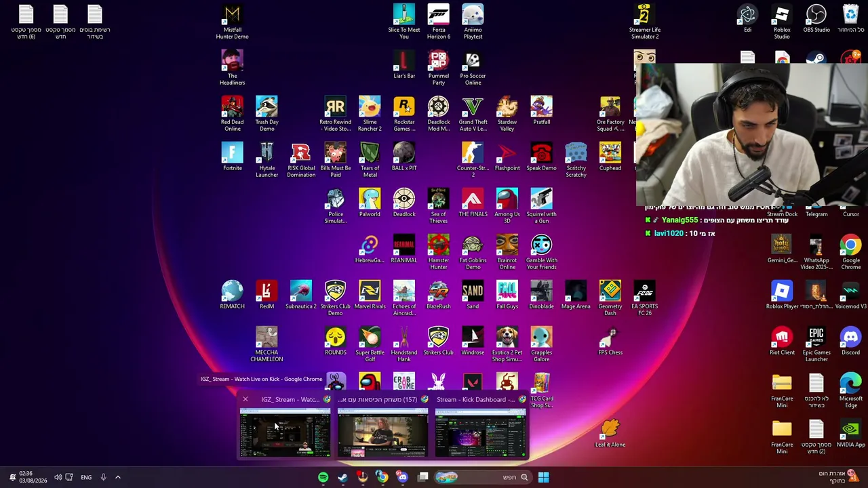The width and height of the screenshot is (868, 488).
Task: Click the Geometry Dash icon
Action: (x=610, y=298)
